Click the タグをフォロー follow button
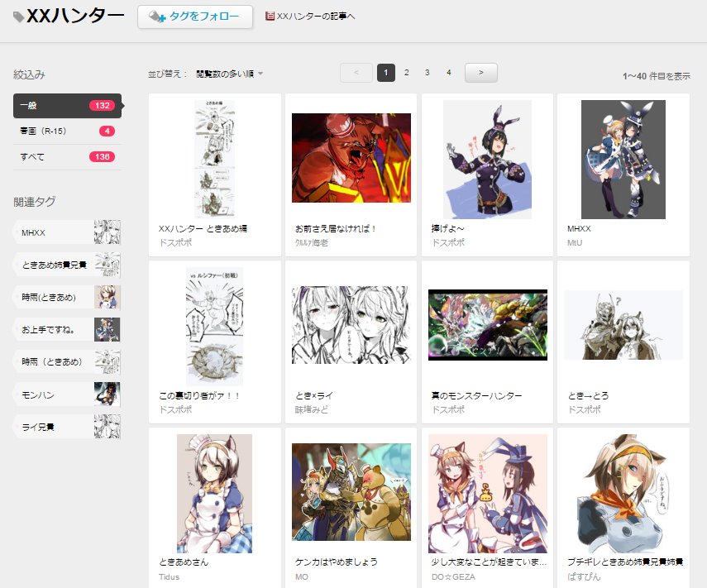This screenshot has width=707, height=588. (x=195, y=17)
